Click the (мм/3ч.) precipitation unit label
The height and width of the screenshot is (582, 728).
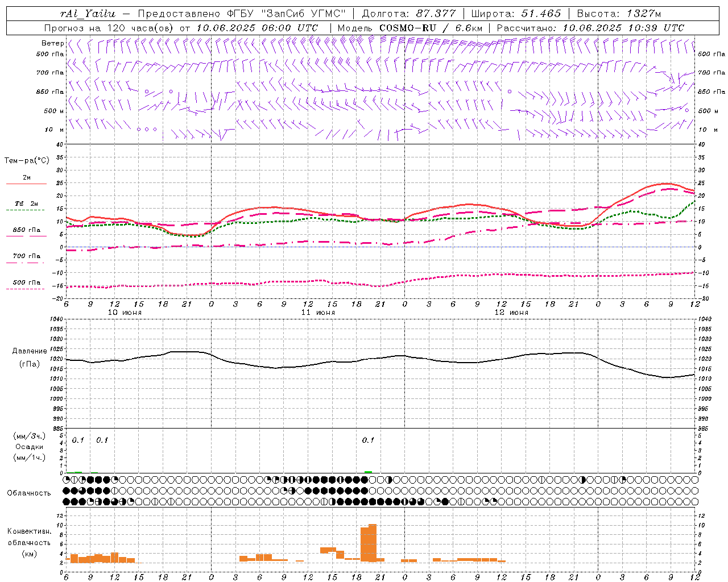(x=30, y=436)
